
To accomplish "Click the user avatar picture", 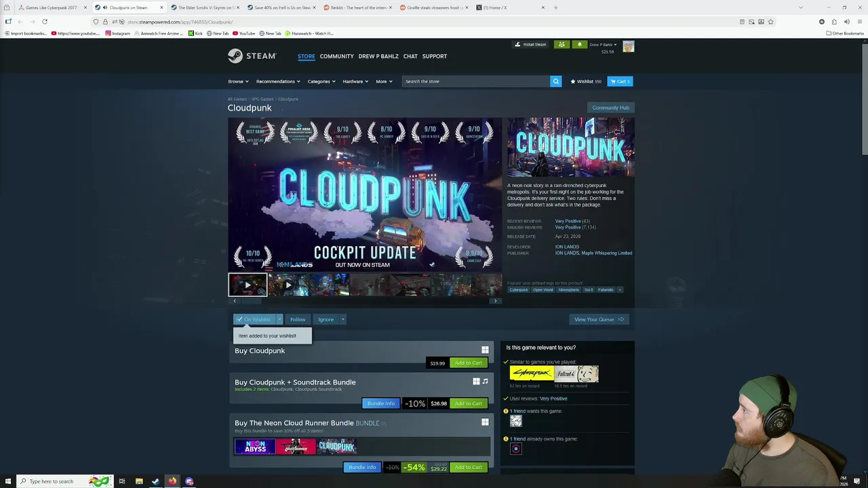I will tap(629, 46).
